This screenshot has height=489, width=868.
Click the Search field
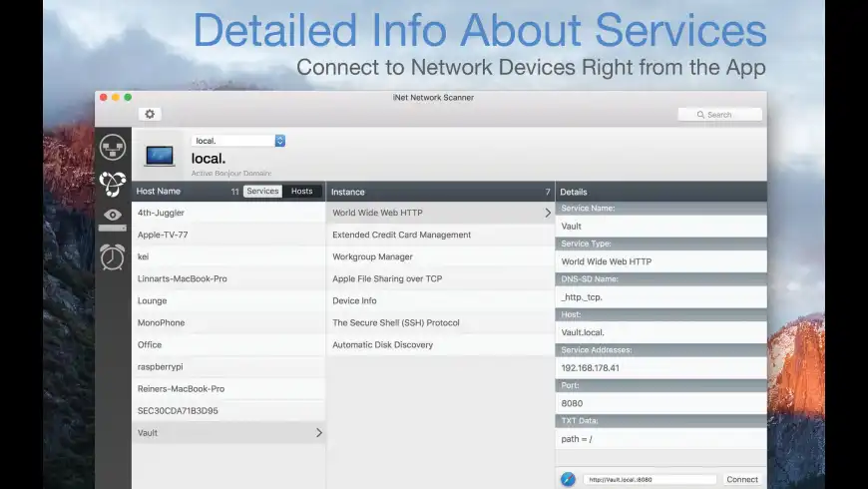[719, 115]
